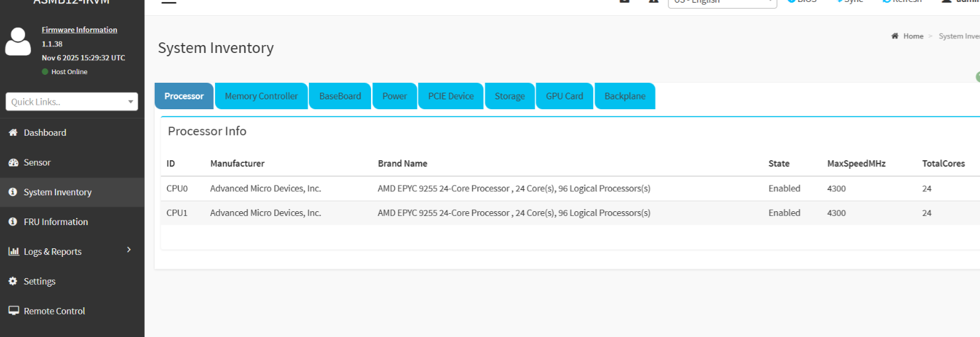Click the Settings gear icon

pyautogui.click(x=13, y=281)
